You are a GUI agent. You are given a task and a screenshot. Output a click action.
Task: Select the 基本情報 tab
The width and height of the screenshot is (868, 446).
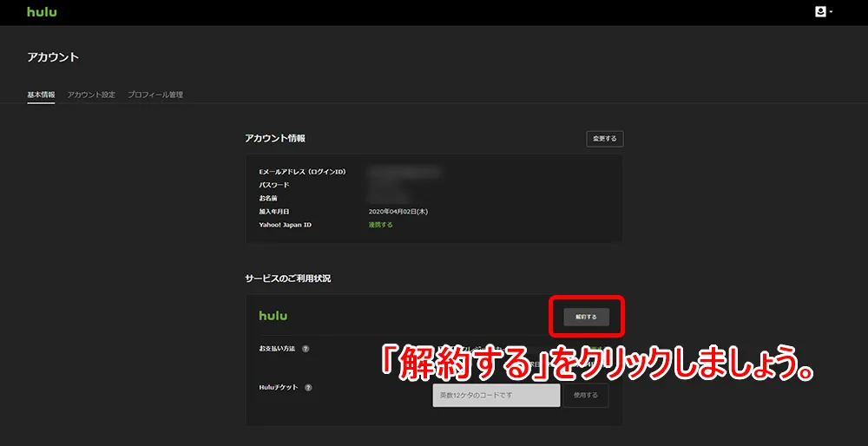(x=41, y=95)
